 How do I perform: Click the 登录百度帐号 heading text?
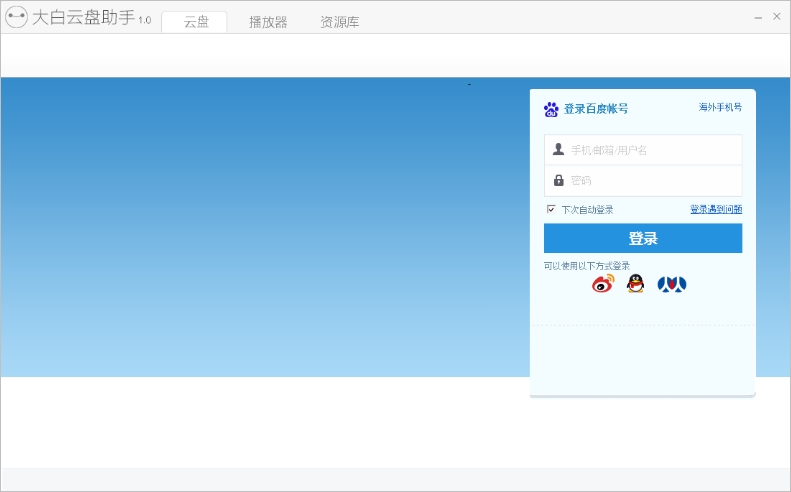click(x=596, y=108)
